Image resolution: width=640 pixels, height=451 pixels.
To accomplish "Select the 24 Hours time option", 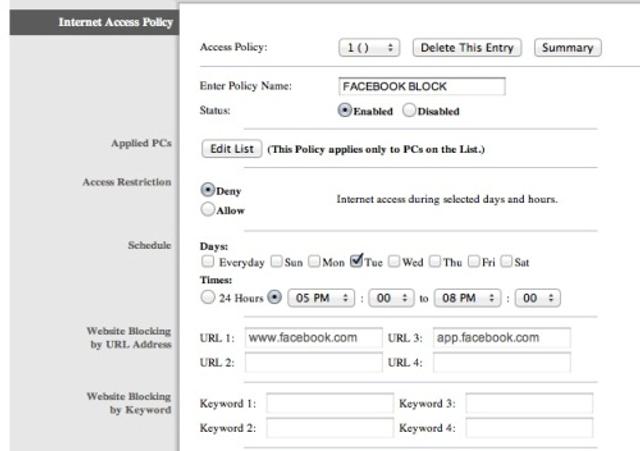I will pos(208,297).
